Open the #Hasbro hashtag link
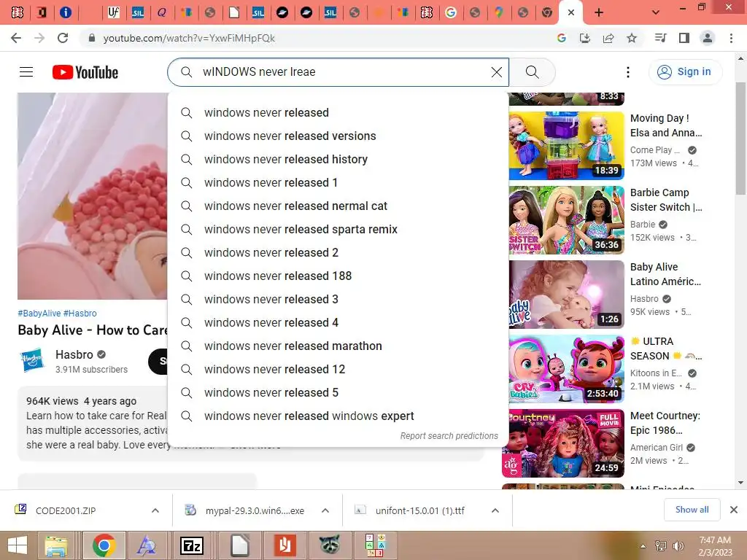 point(80,314)
